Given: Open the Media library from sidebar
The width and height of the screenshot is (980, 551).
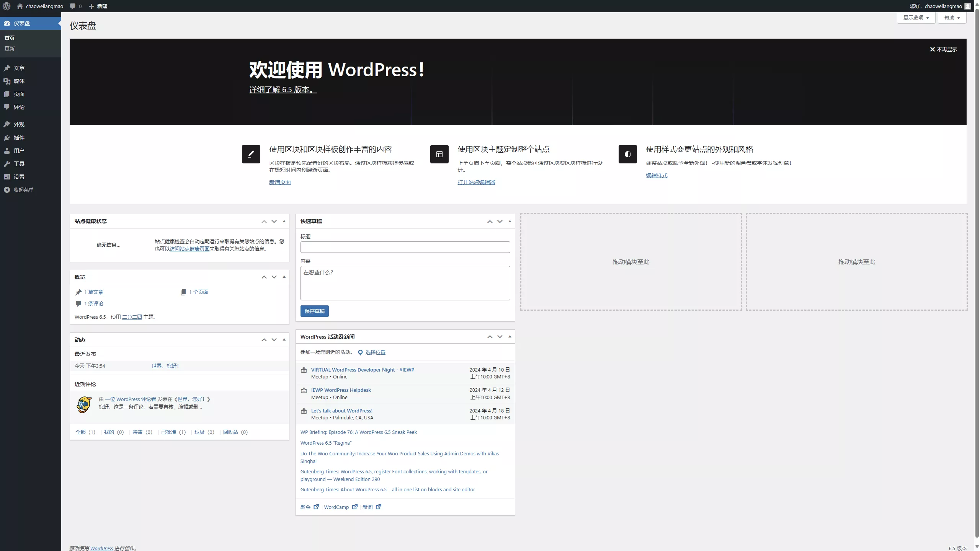Looking at the screenshot, I should (18, 81).
